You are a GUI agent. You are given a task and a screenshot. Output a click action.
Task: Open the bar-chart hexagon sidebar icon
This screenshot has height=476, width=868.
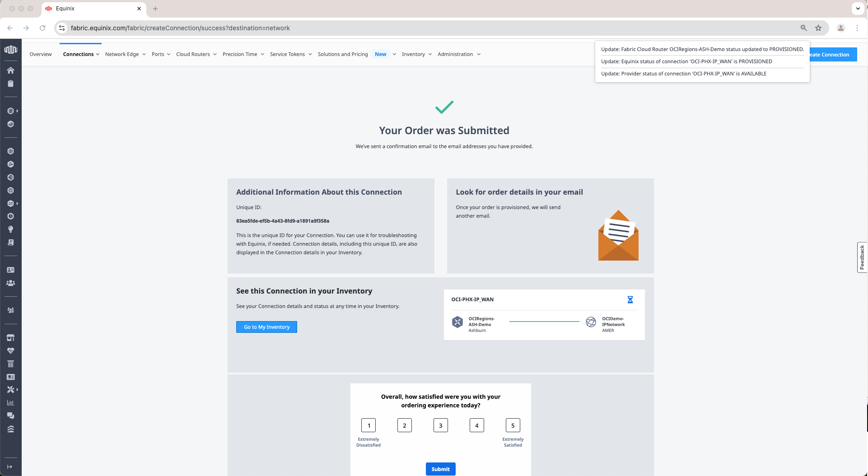(11, 124)
